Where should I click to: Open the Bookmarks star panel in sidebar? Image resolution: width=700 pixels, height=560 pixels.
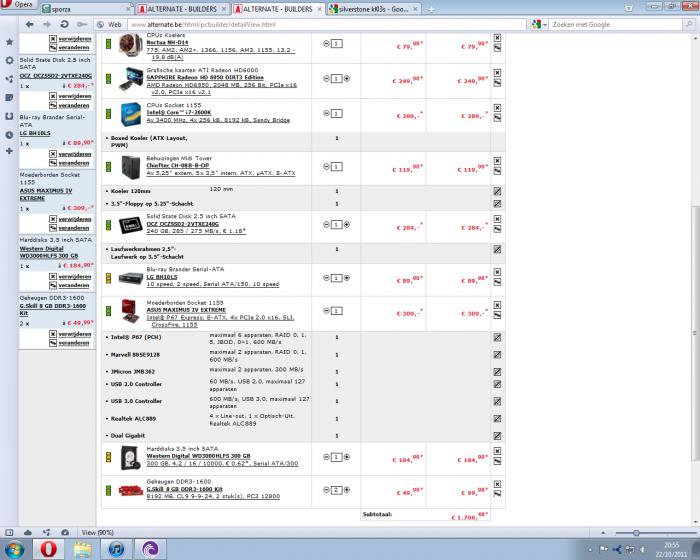[9, 42]
